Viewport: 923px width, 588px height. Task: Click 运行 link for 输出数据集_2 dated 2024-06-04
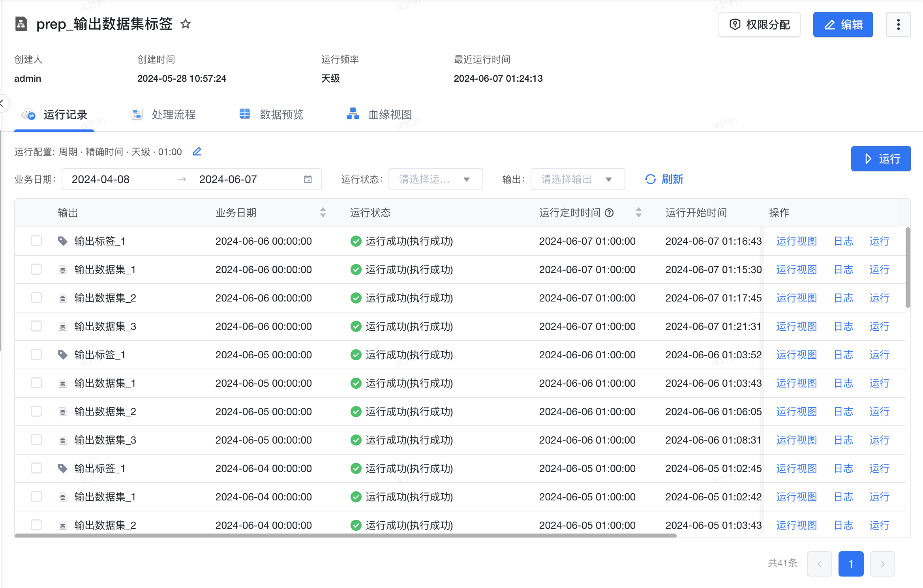(x=879, y=525)
